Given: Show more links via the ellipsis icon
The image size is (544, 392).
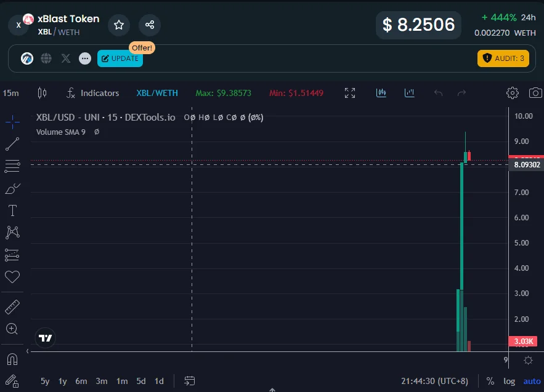Looking at the screenshot, I should pyautogui.click(x=85, y=58).
